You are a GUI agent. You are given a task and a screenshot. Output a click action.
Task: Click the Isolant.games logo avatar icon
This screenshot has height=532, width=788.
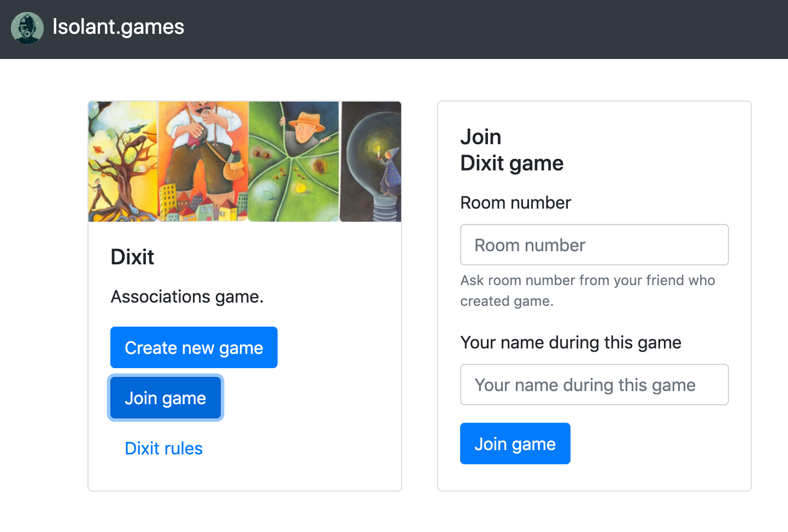pos(27,28)
